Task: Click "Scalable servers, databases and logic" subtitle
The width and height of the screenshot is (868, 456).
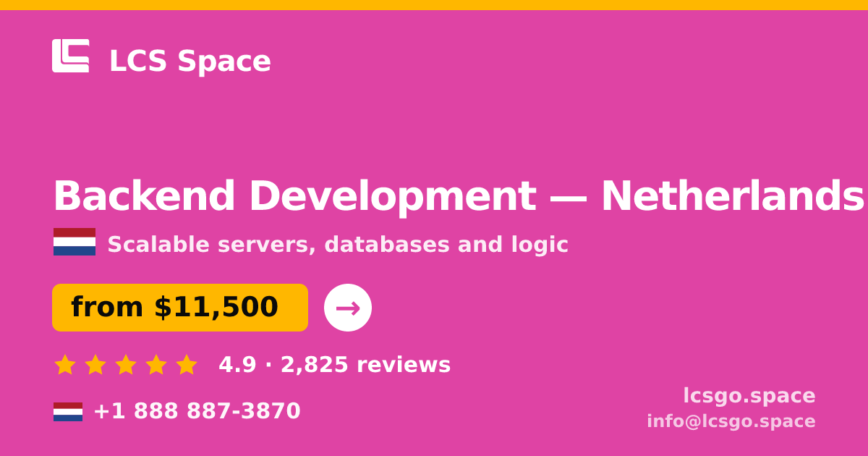Action: click(338, 245)
